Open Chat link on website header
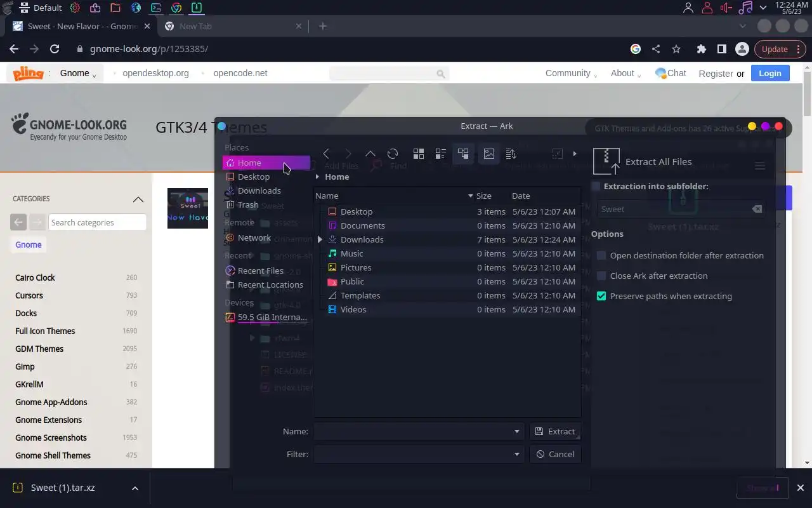This screenshot has height=508, width=812. [671, 73]
